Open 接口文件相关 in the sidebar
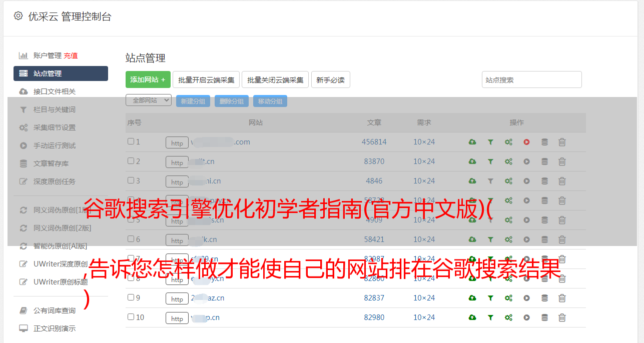This screenshot has width=644, height=343. (x=55, y=91)
